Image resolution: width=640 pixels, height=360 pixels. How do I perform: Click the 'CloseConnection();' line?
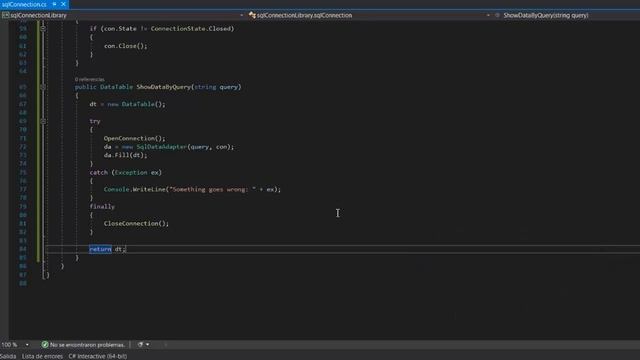pos(136,223)
